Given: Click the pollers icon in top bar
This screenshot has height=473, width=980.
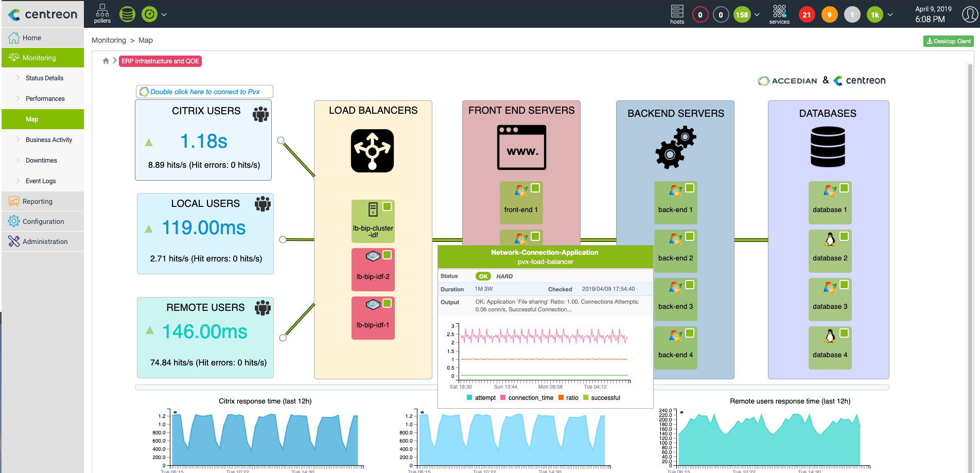Looking at the screenshot, I should point(102,13).
